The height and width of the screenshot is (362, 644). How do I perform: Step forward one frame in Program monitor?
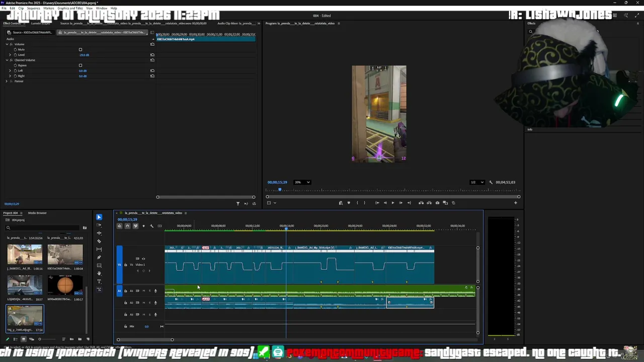(x=400, y=203)
